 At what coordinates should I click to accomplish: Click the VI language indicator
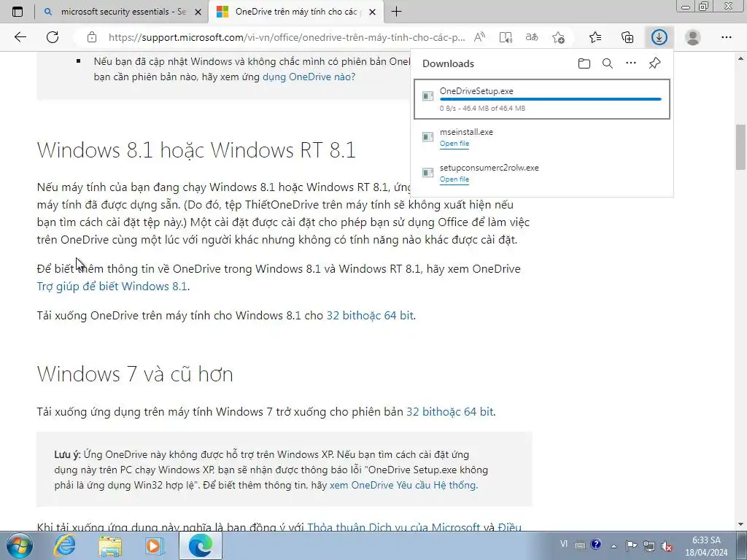coord(564,544)
